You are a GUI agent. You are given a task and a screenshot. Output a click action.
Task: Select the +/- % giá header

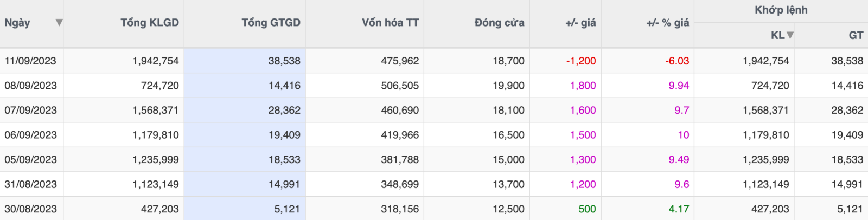(667, 23)
